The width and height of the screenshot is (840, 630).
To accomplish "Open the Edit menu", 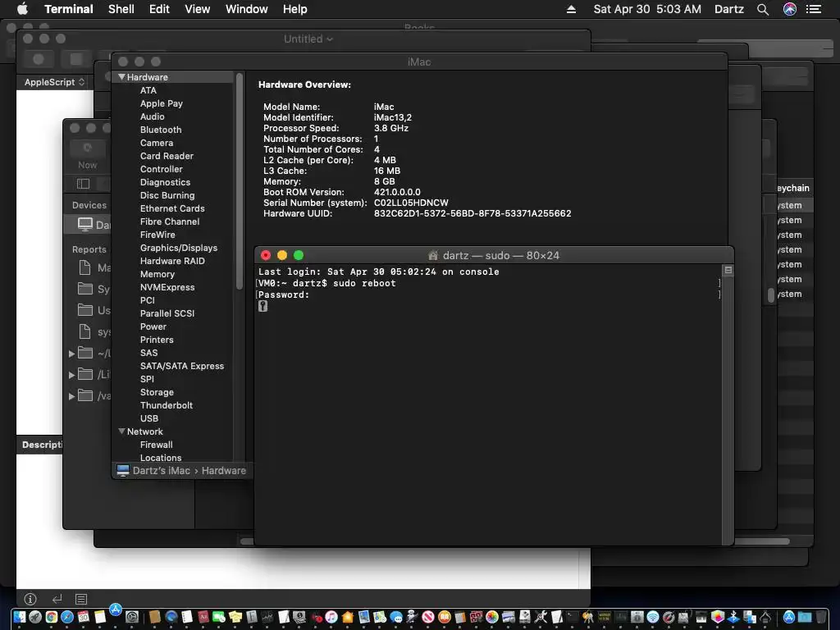I will point(159,9).
